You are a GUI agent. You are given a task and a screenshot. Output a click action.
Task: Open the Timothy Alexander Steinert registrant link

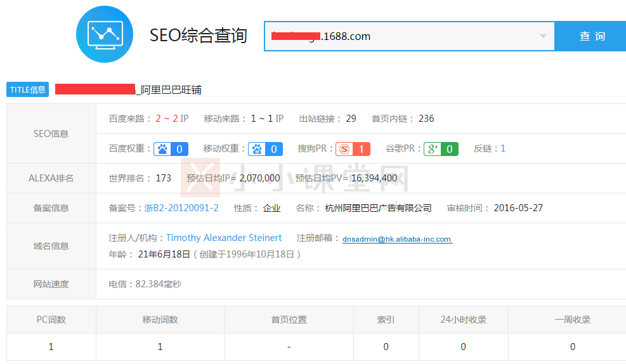223,238
